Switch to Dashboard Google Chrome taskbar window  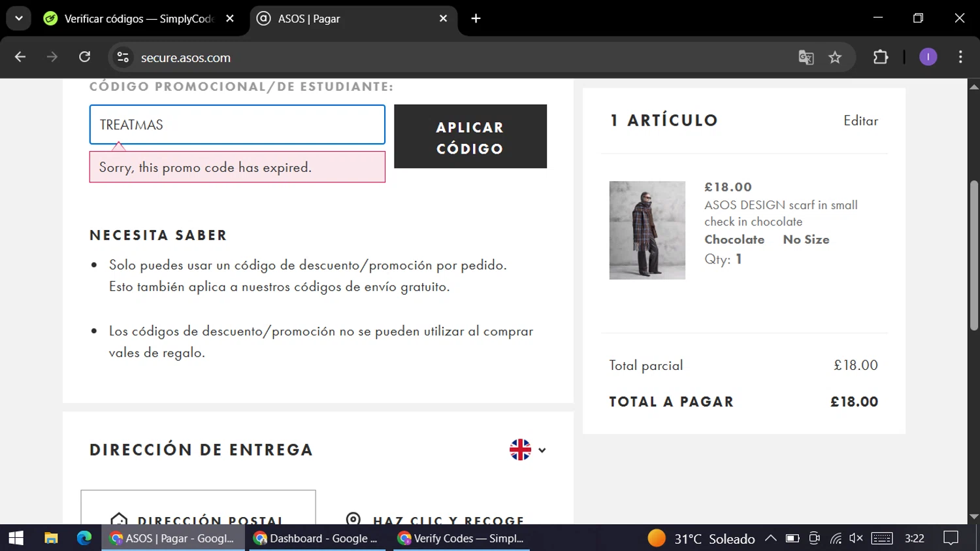pos(318,538)
